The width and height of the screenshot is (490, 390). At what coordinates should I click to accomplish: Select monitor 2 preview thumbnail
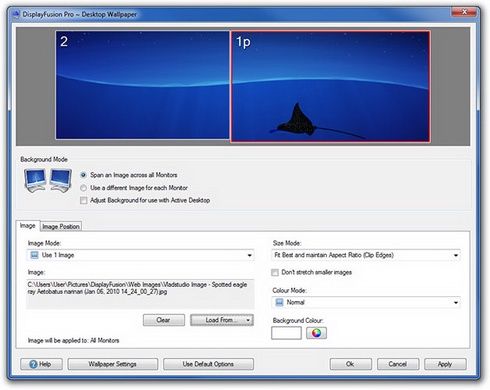pos(143,85)
